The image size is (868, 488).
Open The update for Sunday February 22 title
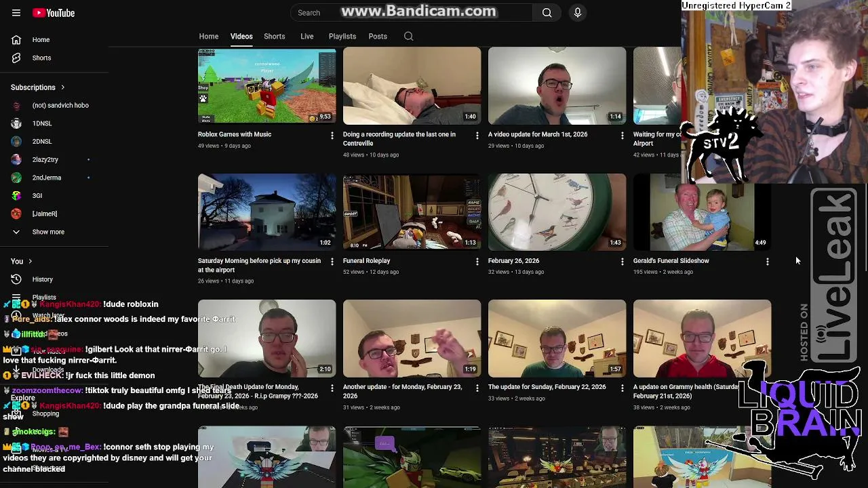(x=547, y=387)
